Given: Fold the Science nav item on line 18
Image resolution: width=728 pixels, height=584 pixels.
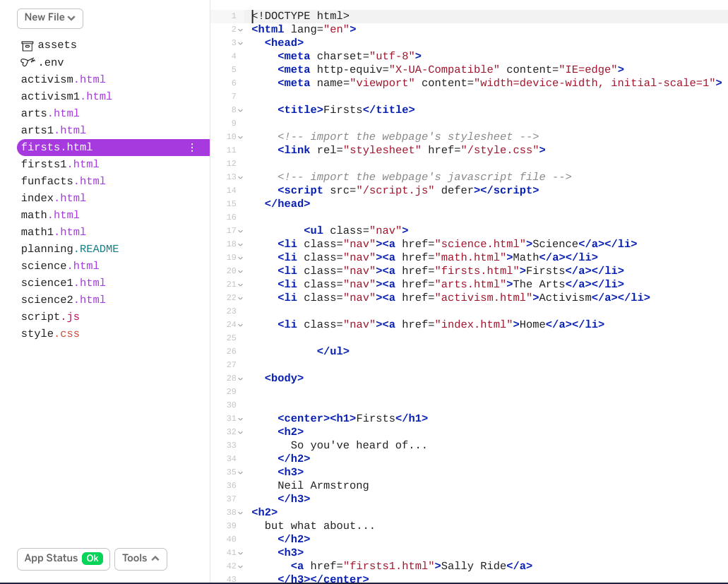Looking at the screenshot, I should coord(241,244).
